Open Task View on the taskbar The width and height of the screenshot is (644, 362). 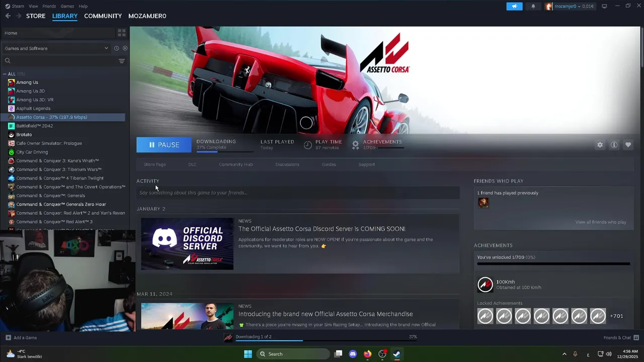(338, 354)
